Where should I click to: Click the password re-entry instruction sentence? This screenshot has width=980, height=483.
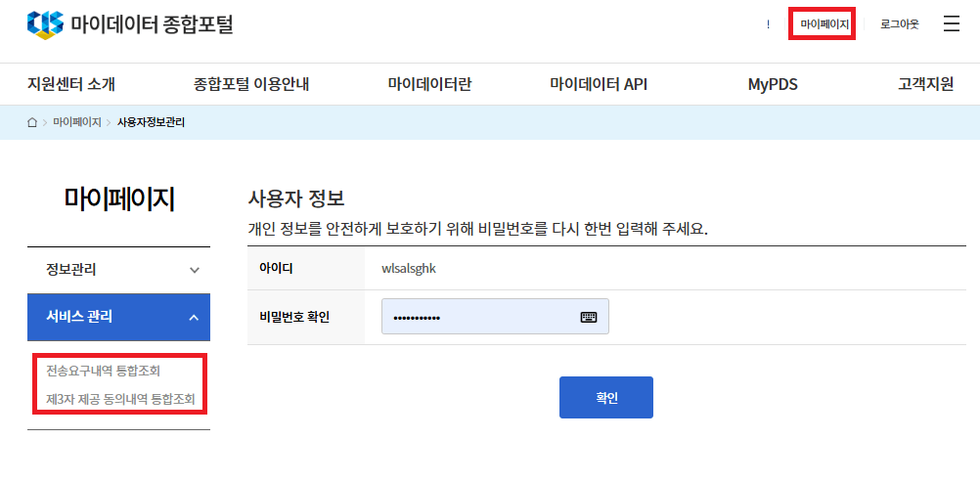coord(478,229)
